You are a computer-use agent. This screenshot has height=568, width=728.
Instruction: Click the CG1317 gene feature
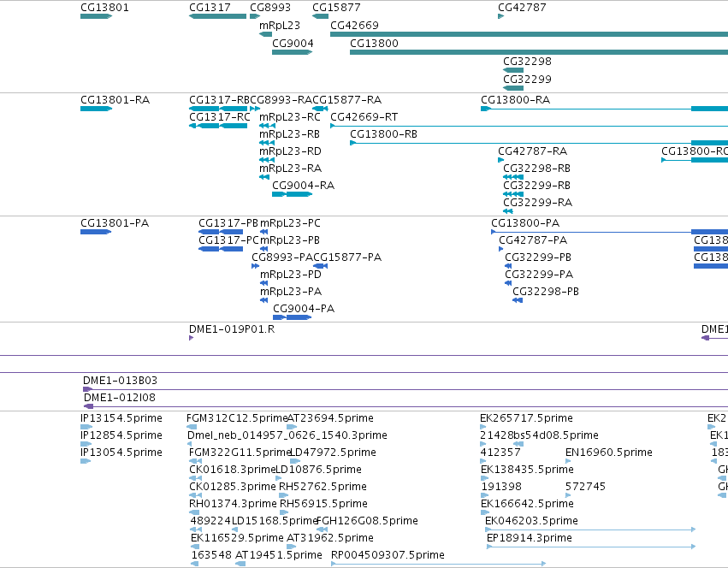(x=217, y=16)
